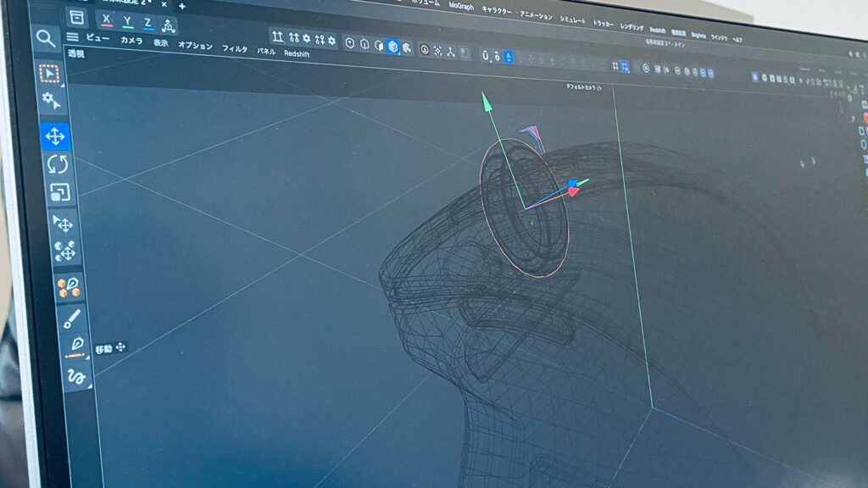Open the シミュレート menu
This screenshot has height=488, width=868.
pyautogui.click(x=572, y=20)
